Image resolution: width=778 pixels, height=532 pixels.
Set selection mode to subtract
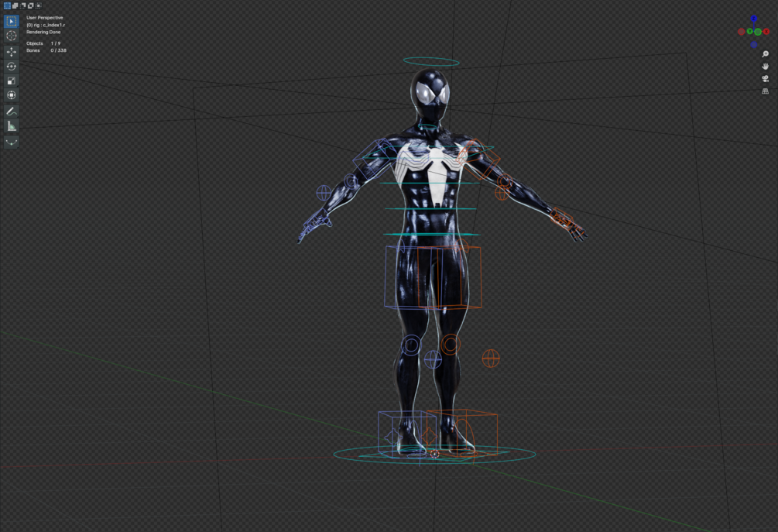[x=22, y=6]
